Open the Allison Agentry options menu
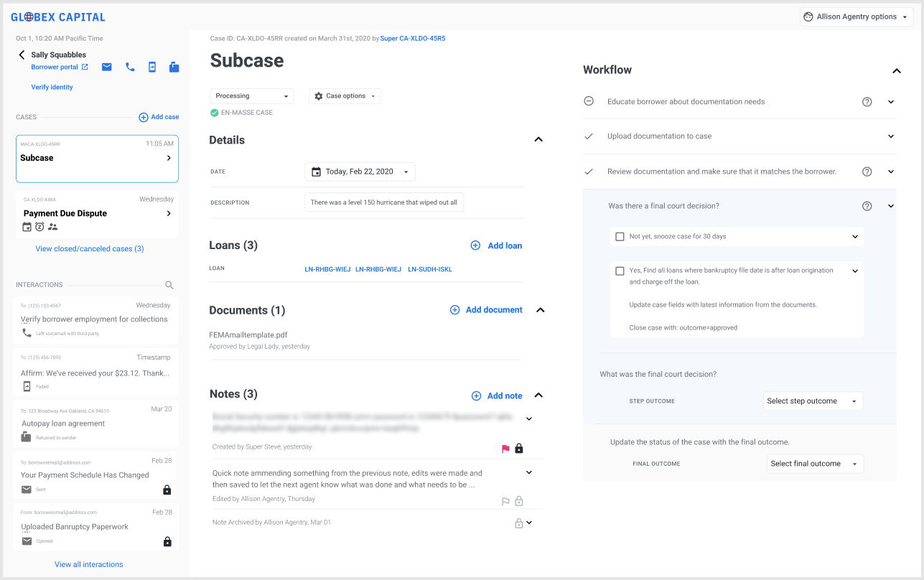The image size is (924, 580). click(x=856, y=17)
